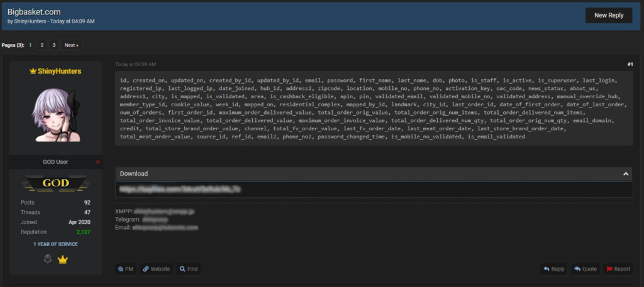Viewport: 644px width, 287px height.
Task: Click the New Reply button
Action: pyautogui.click(x=608, y=15)
